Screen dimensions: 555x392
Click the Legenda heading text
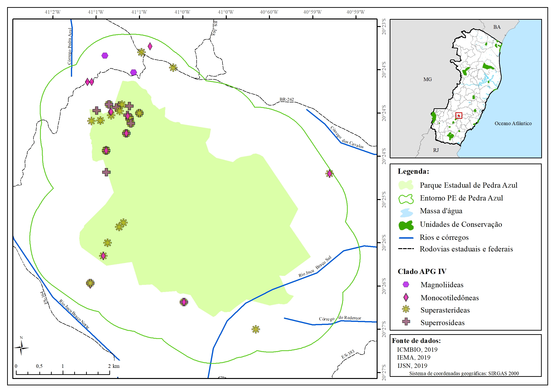[413, 171]
